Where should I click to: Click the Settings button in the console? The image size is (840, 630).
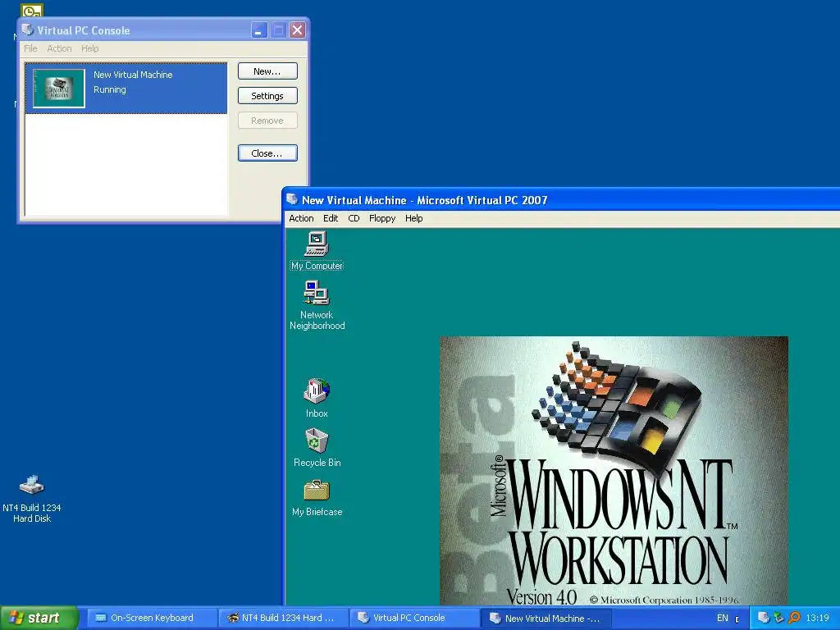tap(267, 96)
